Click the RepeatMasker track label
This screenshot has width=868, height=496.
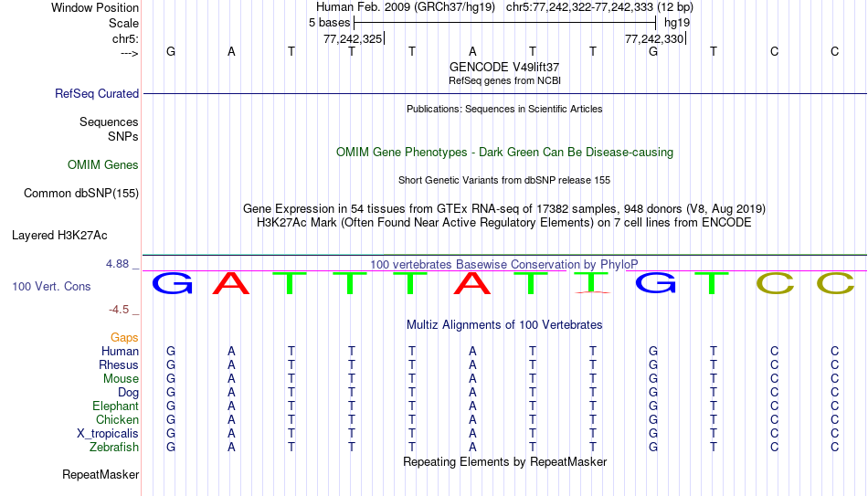(x=101, y=474)
